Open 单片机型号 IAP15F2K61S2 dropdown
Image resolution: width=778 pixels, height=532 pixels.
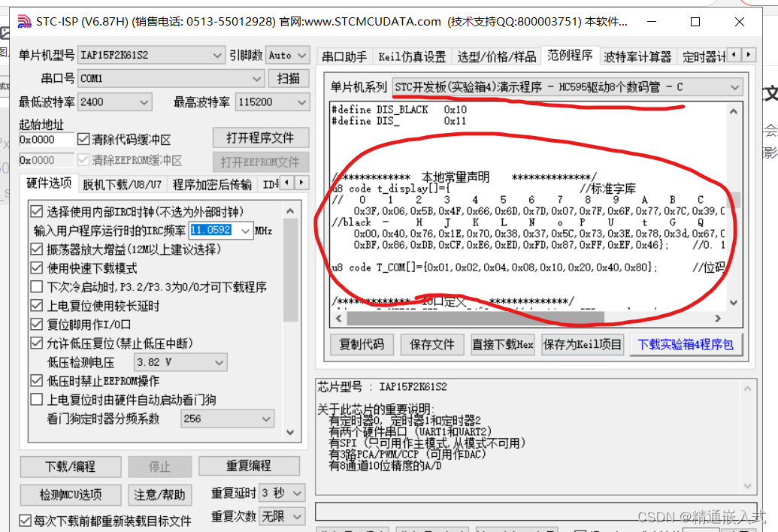tap(151, 55)
